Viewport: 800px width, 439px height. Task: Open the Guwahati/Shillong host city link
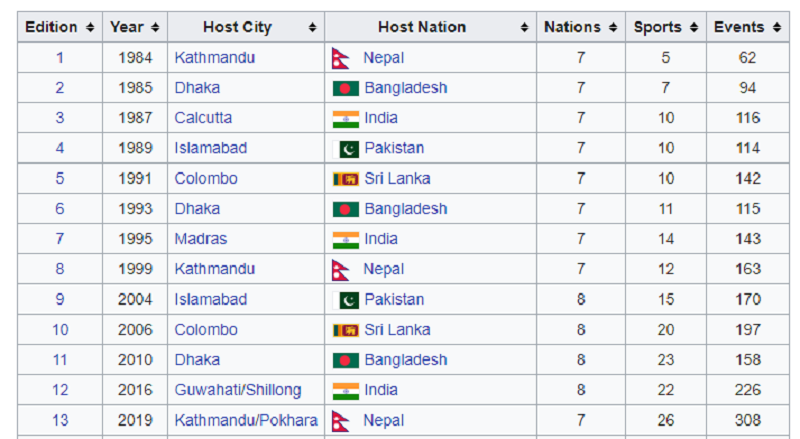click(x=238, y=390)
